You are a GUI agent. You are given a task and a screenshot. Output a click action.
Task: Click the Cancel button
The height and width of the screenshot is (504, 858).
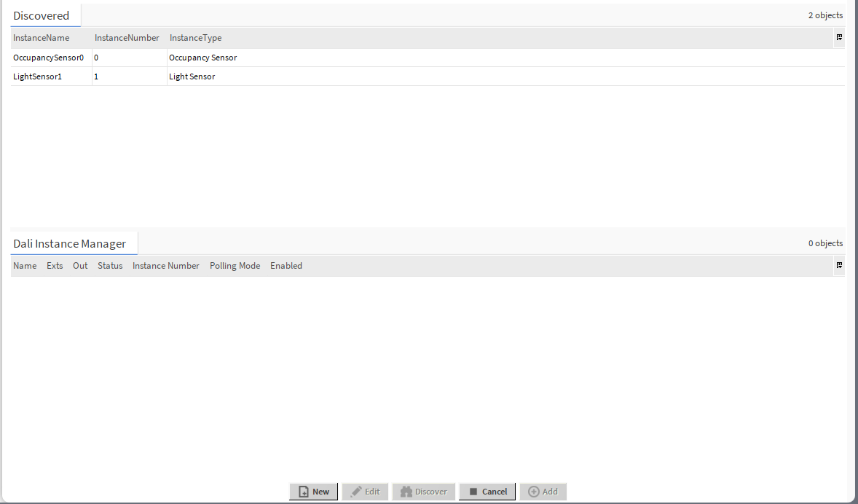click(x=487, y=492)
